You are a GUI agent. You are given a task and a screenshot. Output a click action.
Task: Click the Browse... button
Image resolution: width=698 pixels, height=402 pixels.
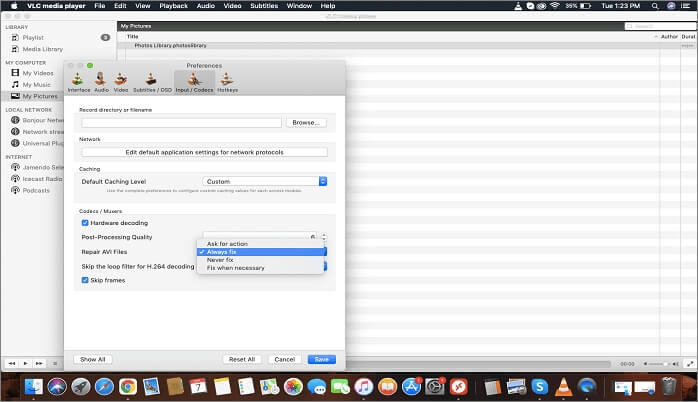[306, 122]
